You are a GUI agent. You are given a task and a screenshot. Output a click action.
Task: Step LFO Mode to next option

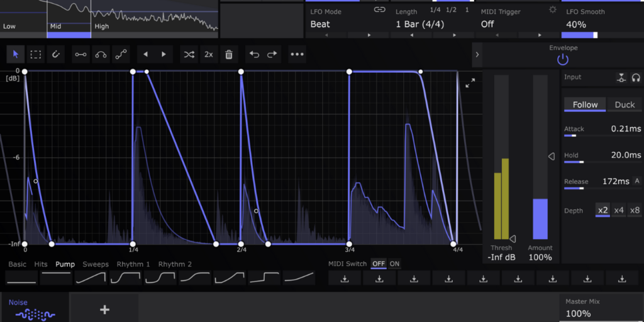coord(369,35)
